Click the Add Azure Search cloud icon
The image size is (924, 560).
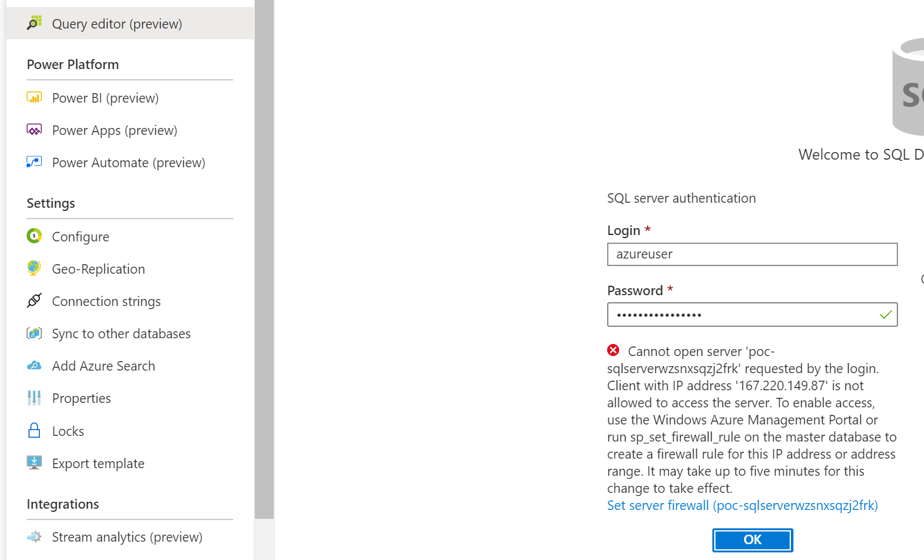(x=34, y=366)
